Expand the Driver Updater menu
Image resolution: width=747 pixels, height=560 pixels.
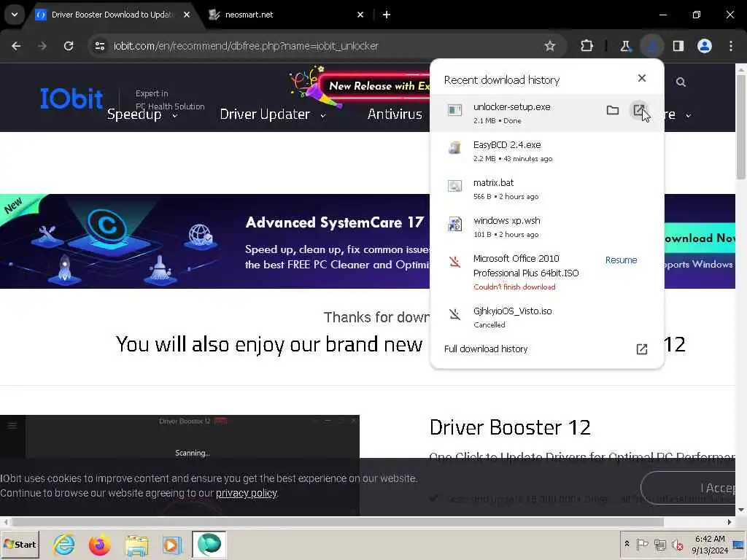pyautogui.click(x=273, y=114)
